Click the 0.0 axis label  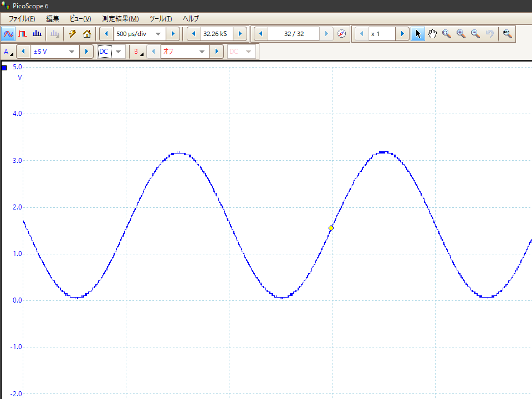pos(17,300)
